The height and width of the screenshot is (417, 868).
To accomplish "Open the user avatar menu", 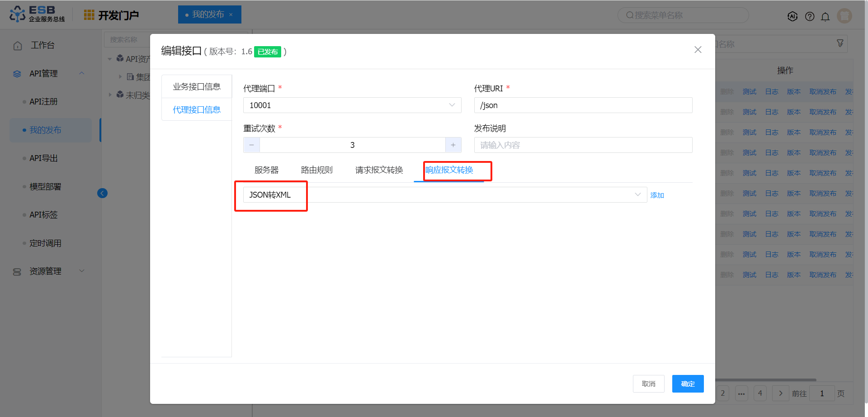I will [844, 16].
